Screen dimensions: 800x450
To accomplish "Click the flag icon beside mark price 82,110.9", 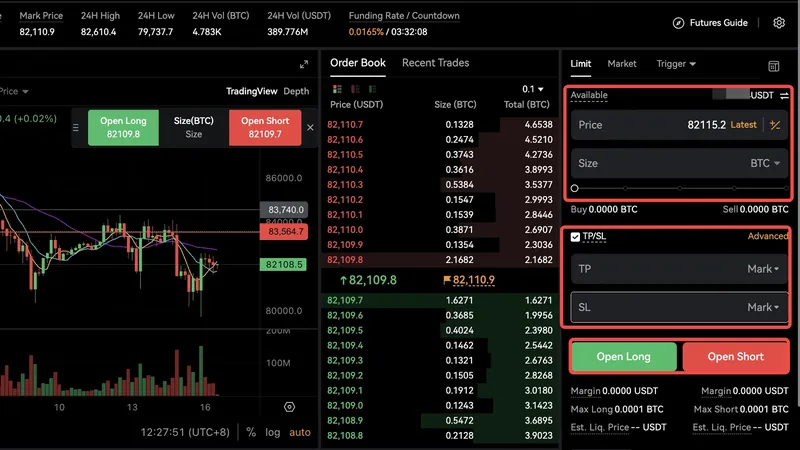I will (447, 280).
